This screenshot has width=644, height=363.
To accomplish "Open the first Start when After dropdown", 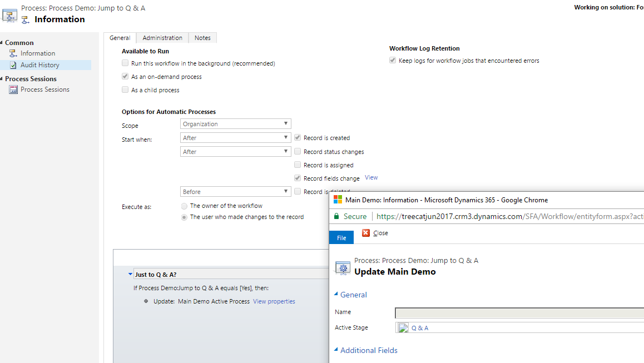I will (x=235, y=138).
